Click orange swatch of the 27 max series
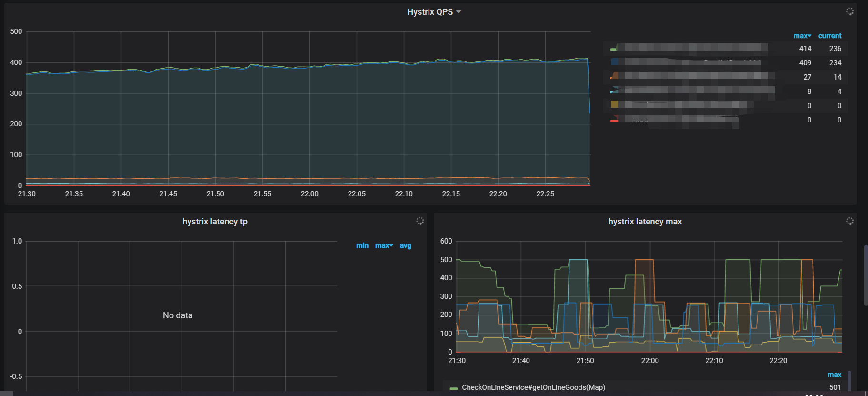 click(614, 76)
